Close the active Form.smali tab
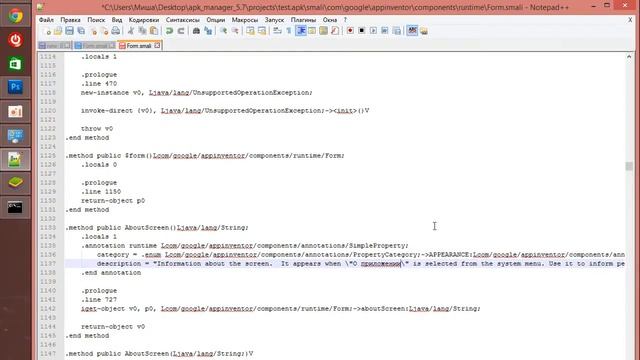Viewport: 640px width, 360px height. (x=157, y=45)
